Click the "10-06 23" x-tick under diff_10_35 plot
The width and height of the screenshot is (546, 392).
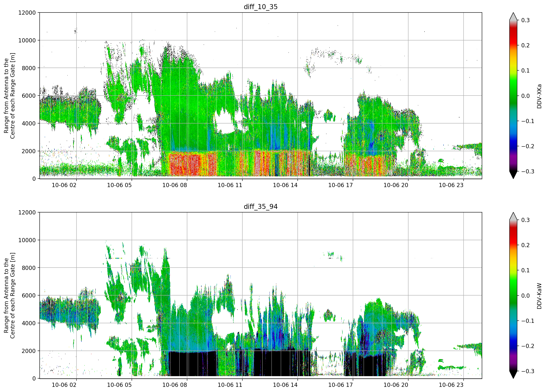pyautogui.click(x=451, y=185)
